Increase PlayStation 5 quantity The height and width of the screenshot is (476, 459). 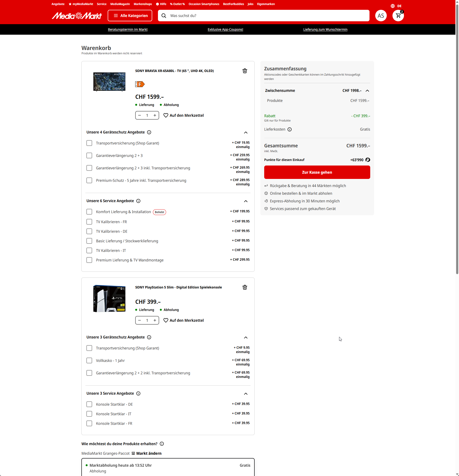pos(155,320)
